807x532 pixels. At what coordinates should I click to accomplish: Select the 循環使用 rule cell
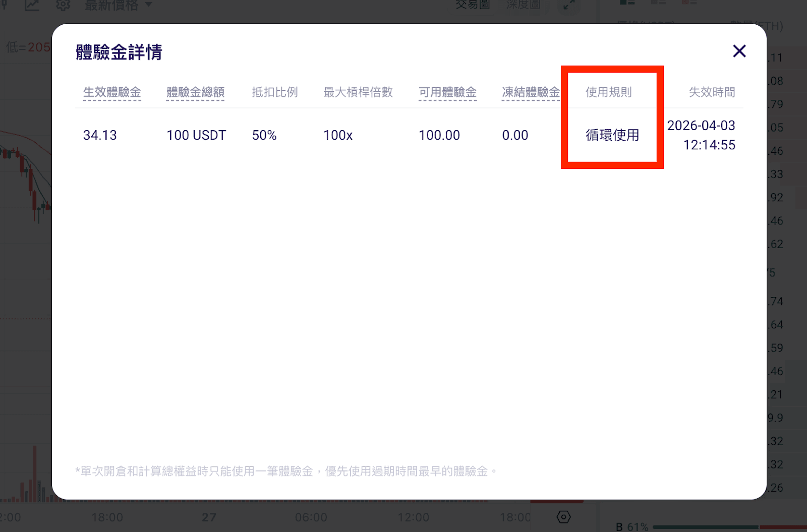[x=612, y=135]
